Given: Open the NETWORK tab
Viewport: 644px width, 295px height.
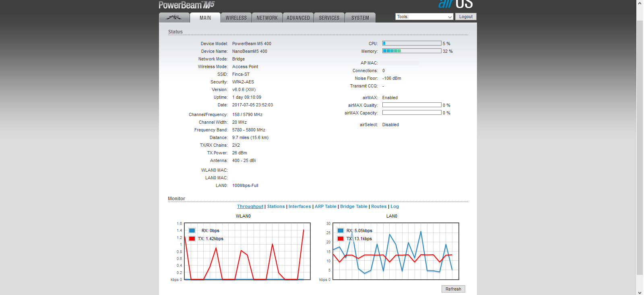Looking at the screenshot, I should (267, 18).
